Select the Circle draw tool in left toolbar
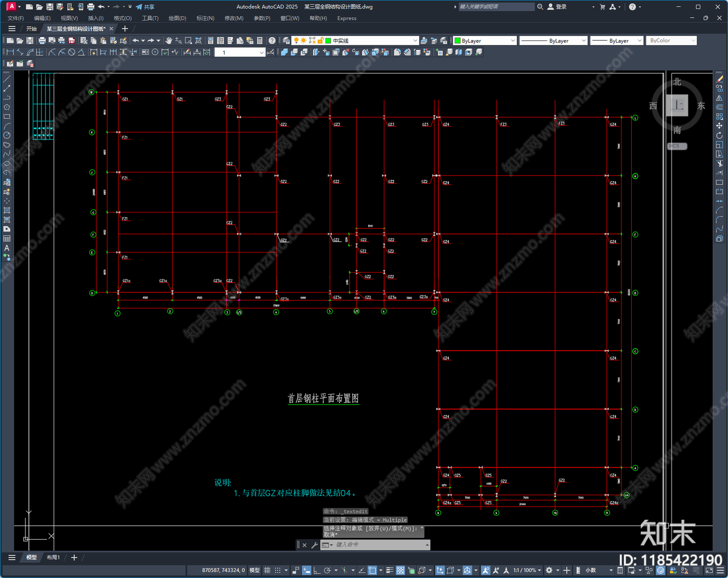Screen dimensions: 728x578 point(7,135)
